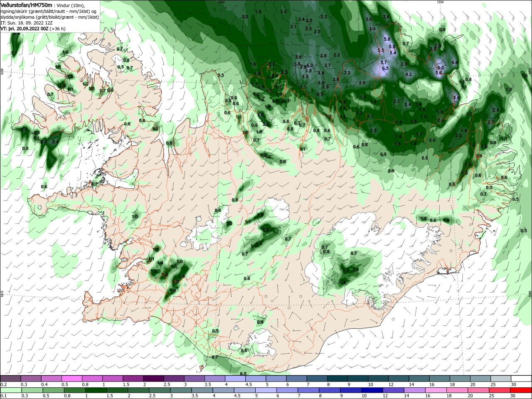Viewport: 532px width, 399px height.
Task: Click the IT: Sun. 18. 09. 2022 12Z line
Action: coord(27,23)
